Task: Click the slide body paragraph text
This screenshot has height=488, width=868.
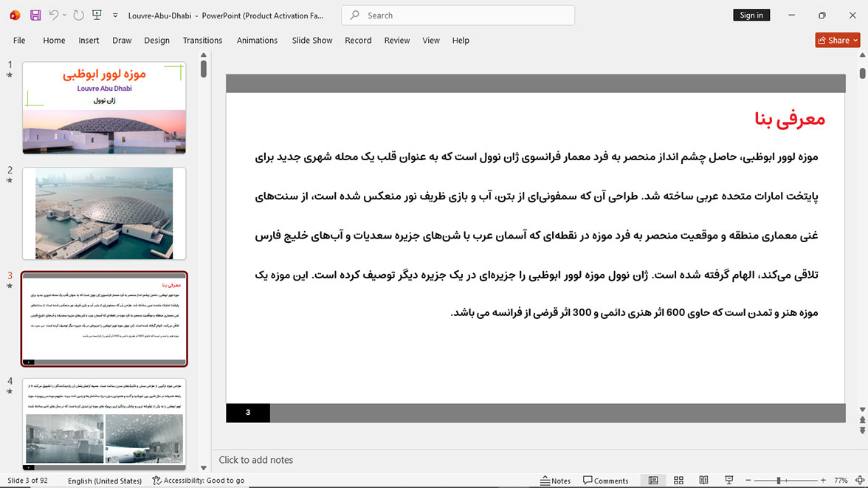Action: click(537, 235)
